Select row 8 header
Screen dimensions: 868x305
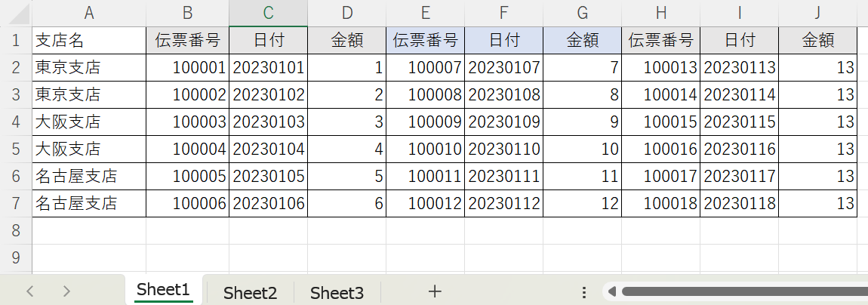[16, 230]
